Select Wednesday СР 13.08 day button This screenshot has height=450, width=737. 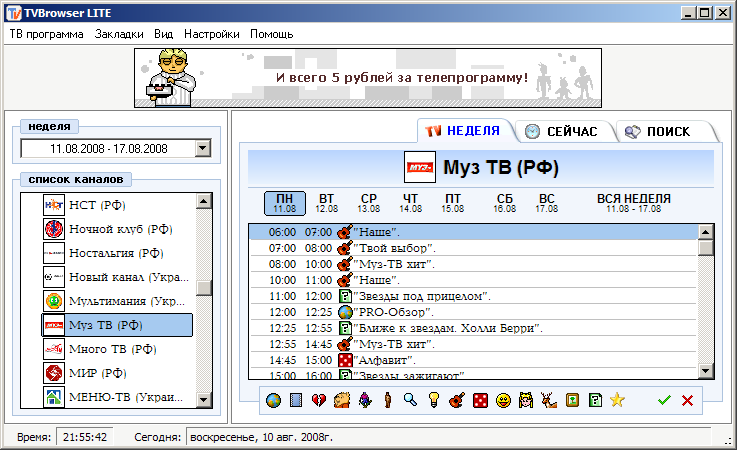(368, 203)
